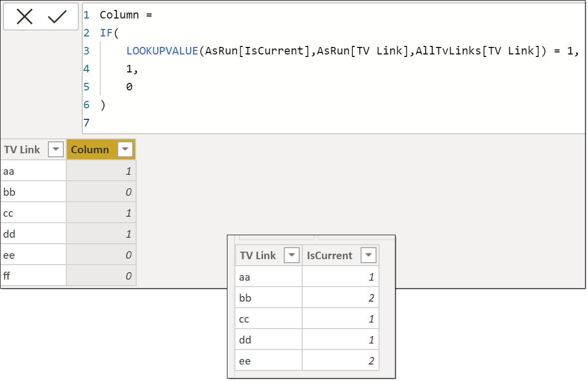
Task: Open the TV Link filter dropdown in AsRun table
Action: click(291, 255)
